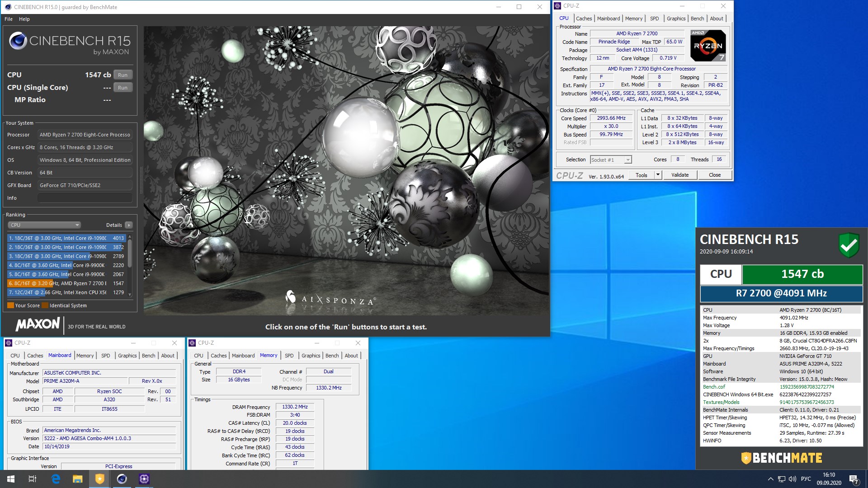The height and width of the screenshot is (488, 868).
Task: Click the top CPU-Z window title icon
Action: coord(558,6)
